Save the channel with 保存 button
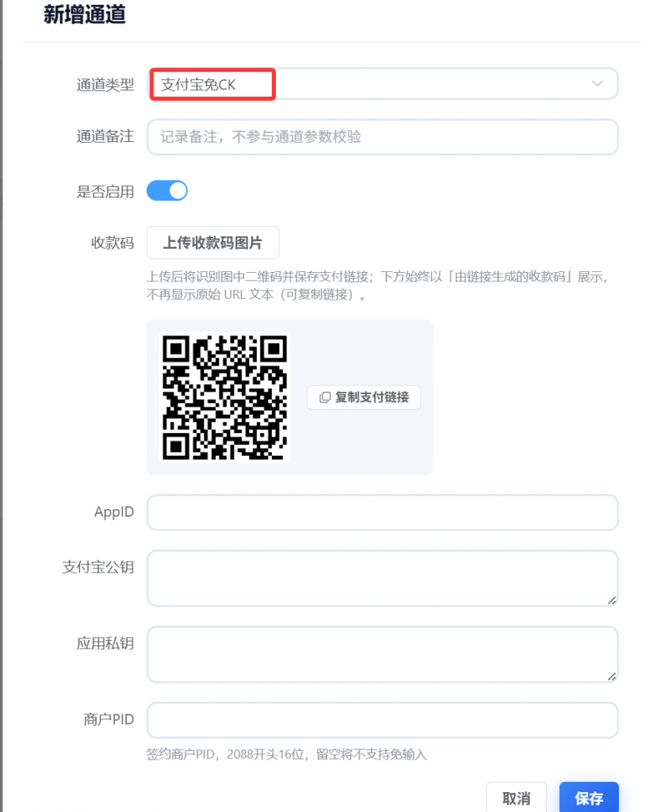Image resolution: width=658 pixels, height=812 pixels. [x=589, y=798]
